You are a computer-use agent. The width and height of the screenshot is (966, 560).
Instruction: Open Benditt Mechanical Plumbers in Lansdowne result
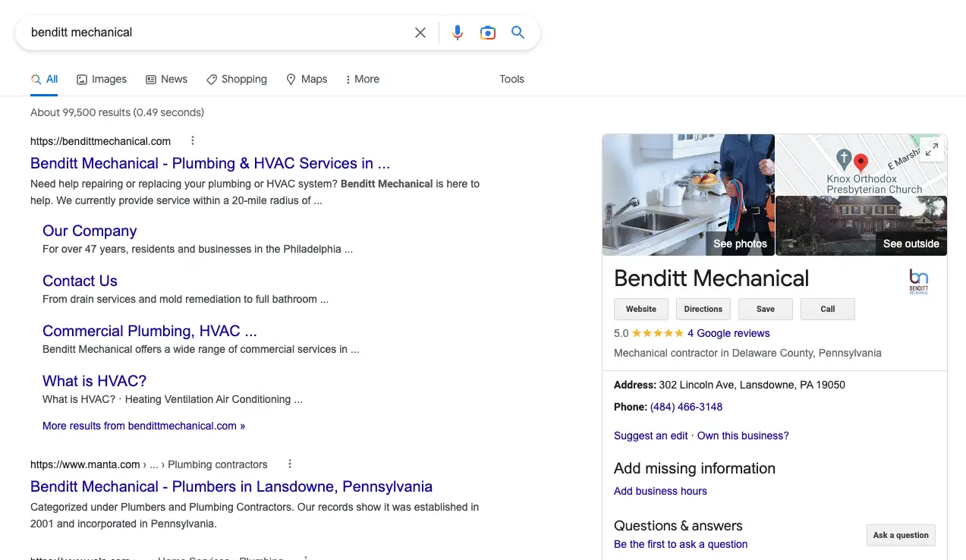pyautogui.click(x=231, y=486)
